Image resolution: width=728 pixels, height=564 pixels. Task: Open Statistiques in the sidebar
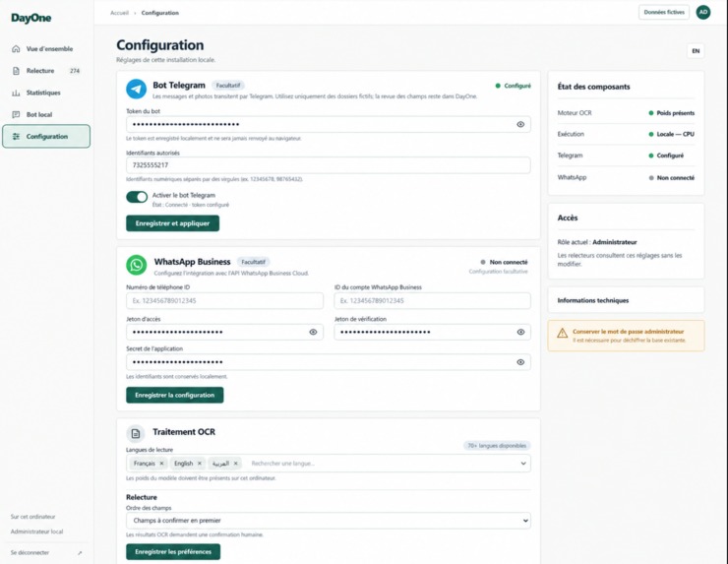click(46, 93)
